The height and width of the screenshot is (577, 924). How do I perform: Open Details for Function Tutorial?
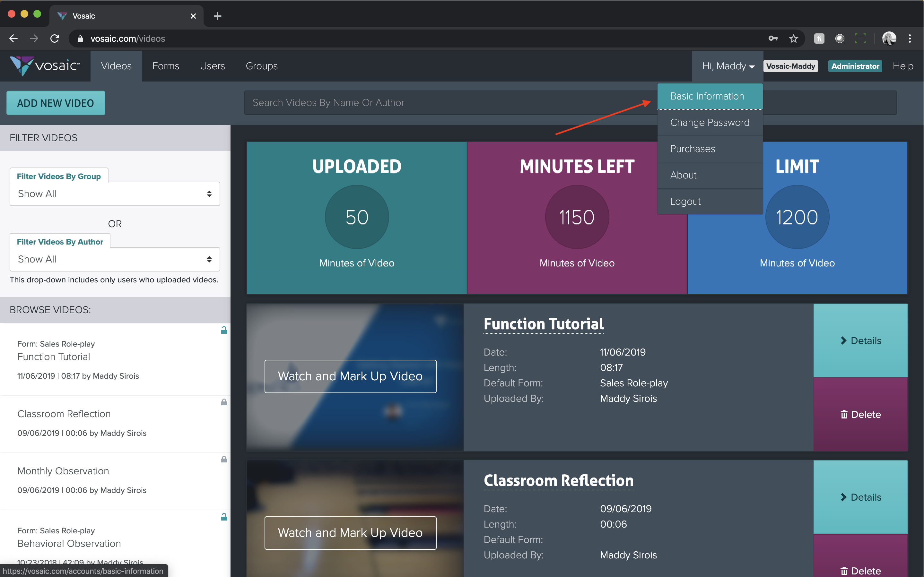[860, 341]
